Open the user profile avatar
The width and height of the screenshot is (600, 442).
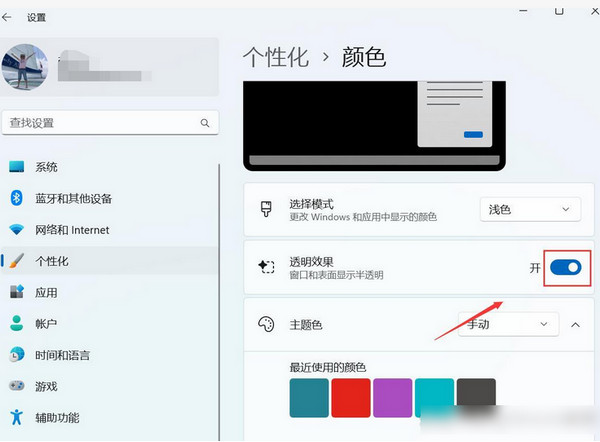pos(25,67)
